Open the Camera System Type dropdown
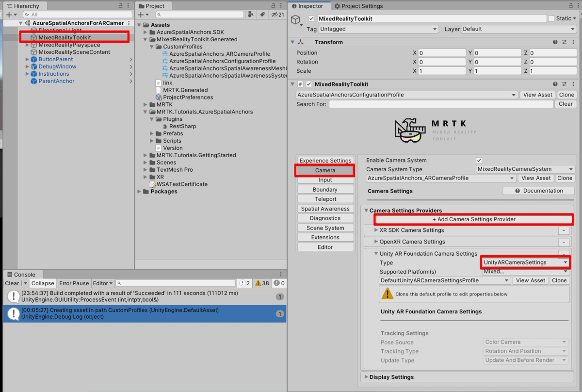The height and width of the screenshot is (392, 582). pos(525,169)
